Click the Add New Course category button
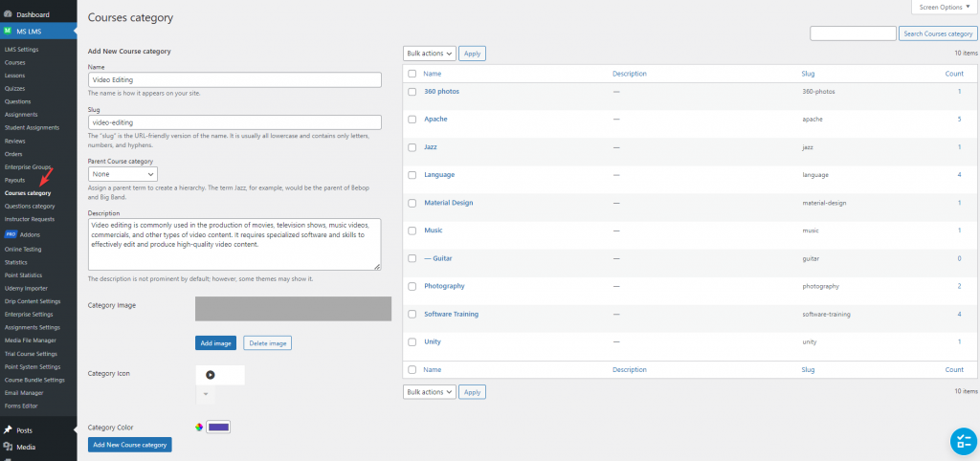Screen dimensions: 980x461 (130, 445)
